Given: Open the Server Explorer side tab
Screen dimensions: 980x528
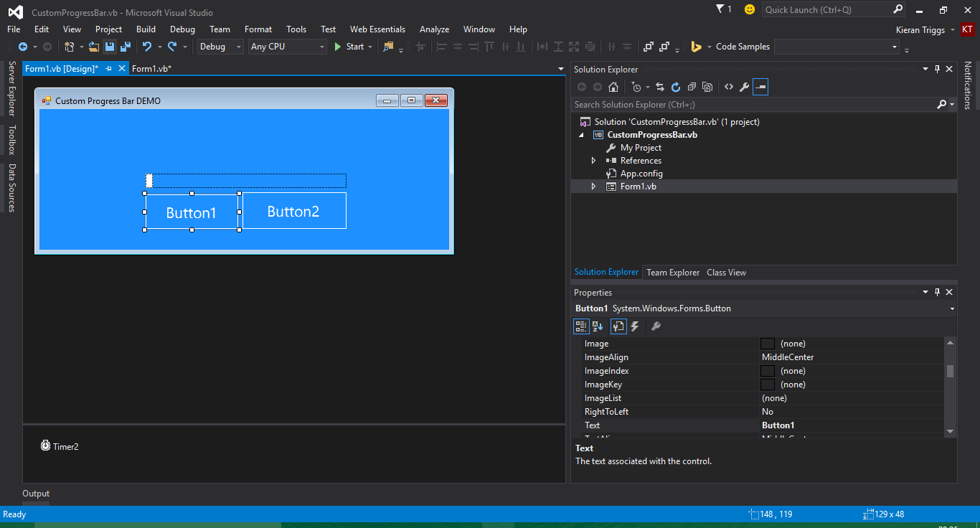Looking at the screenshot, I should point(11,88).
